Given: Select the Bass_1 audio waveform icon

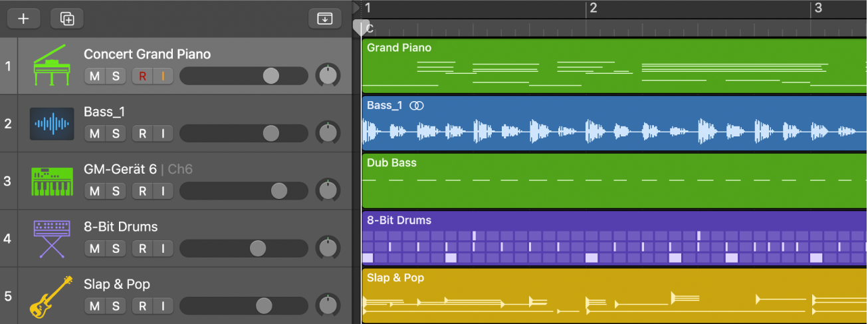Looking at the screenshot, I should tap(52, 124).
